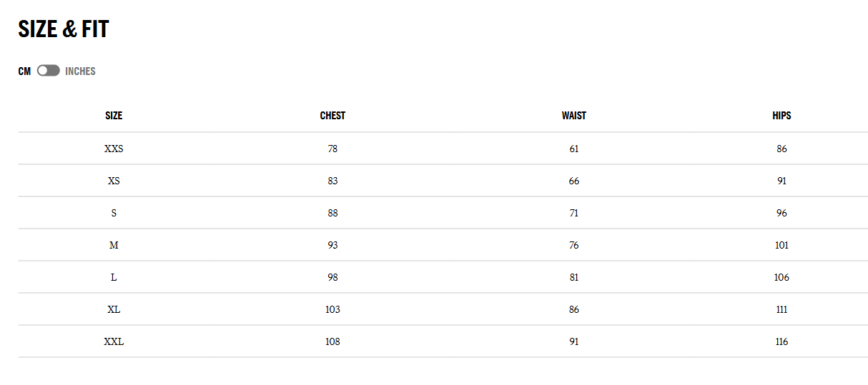
Task: Click the CHEST column header
Action: click(x=332, y=116)
